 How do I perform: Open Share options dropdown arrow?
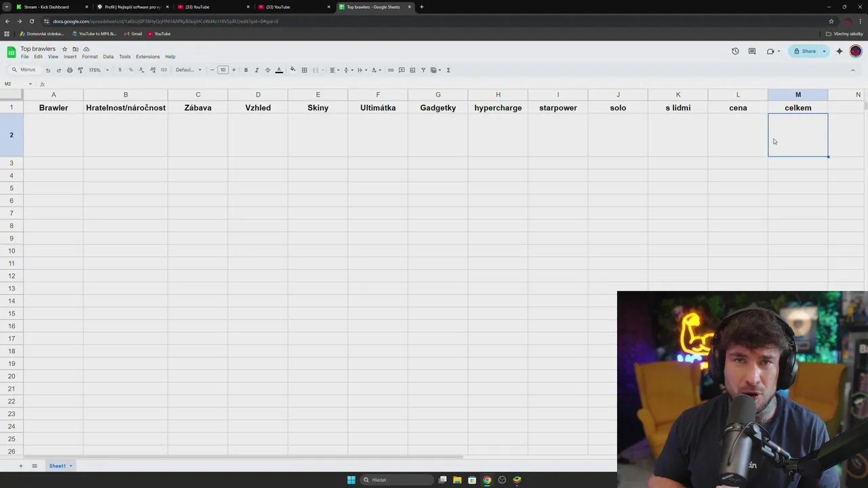[x=825, y=51]
